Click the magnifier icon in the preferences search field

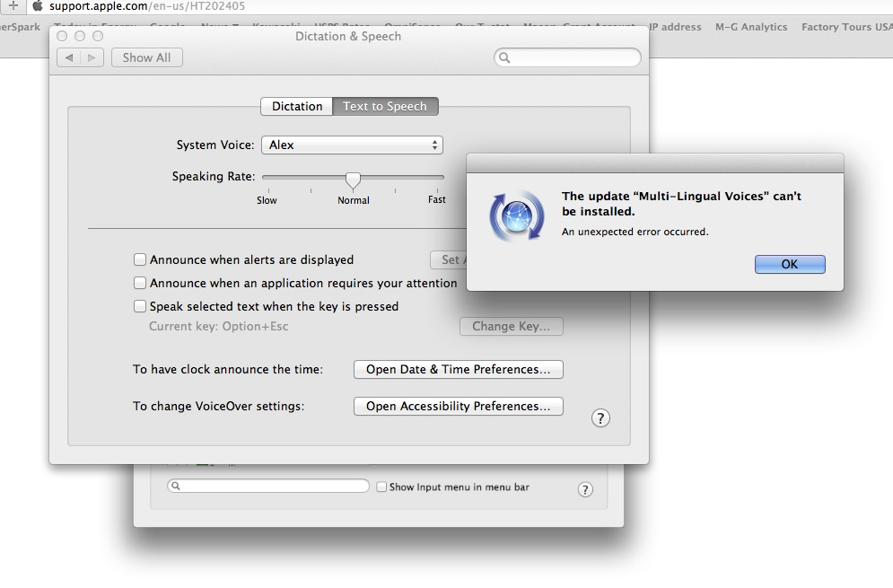pos(504,57)
